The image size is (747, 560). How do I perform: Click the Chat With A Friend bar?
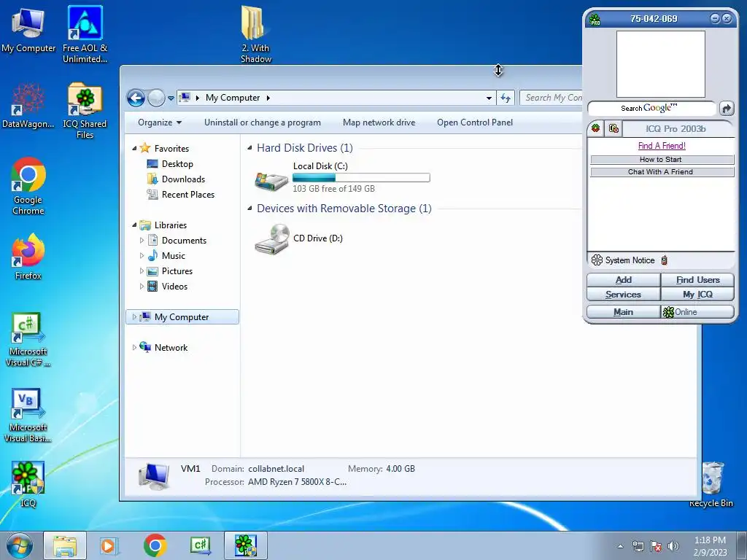[662, 172]
